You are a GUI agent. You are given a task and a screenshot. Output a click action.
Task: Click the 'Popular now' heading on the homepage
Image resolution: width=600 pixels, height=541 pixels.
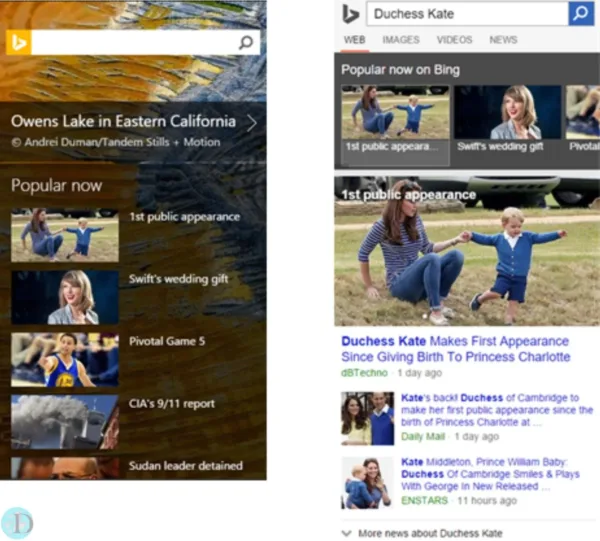point(57,186)
